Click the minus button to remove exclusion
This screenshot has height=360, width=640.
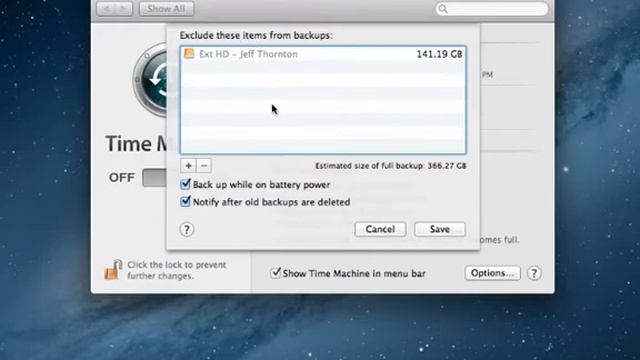click(204, 166)
